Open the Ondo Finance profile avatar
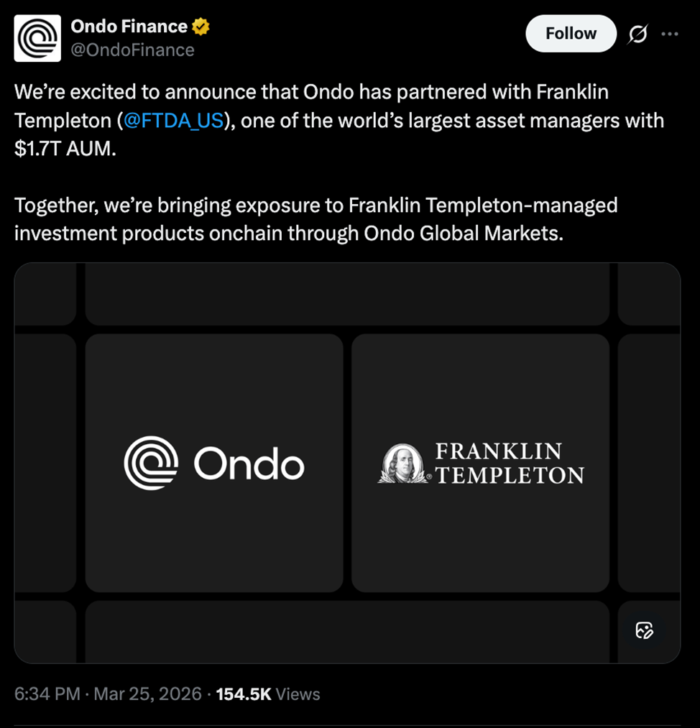This screenshot has height=728, width=700. coord(37,38)
